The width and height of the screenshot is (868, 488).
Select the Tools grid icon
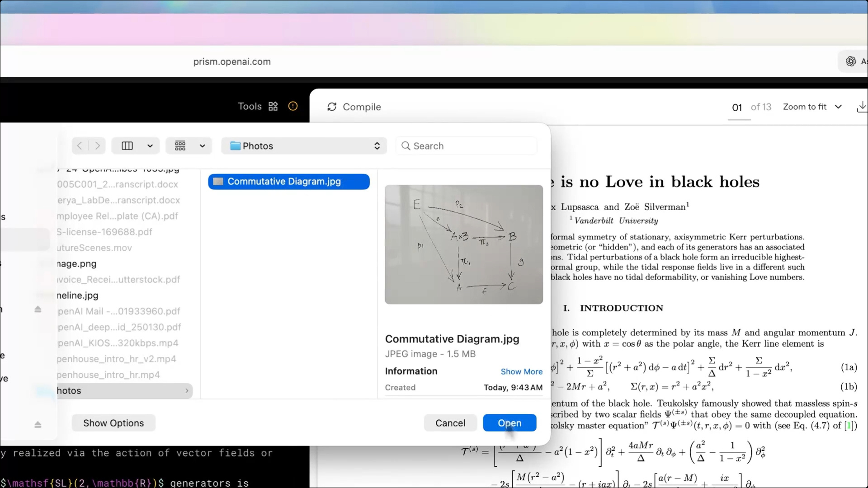pyautogui.click(x=273, y=106)
